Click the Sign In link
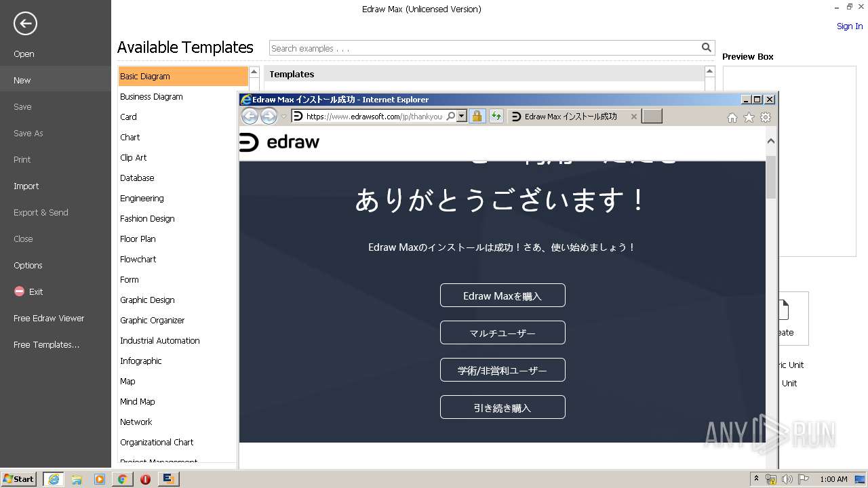 [x=850, y=26]
